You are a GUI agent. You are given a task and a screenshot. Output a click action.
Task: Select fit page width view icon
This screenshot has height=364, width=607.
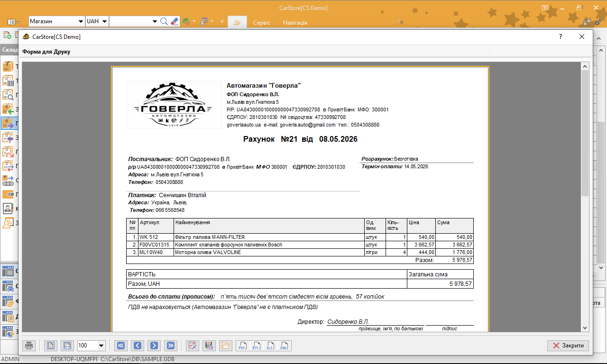point(67,346)
